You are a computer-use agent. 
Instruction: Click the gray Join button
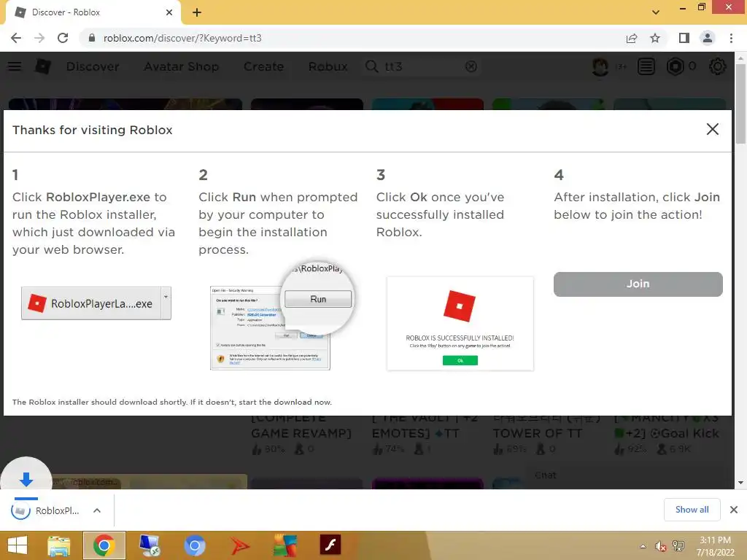coord(638,284)
